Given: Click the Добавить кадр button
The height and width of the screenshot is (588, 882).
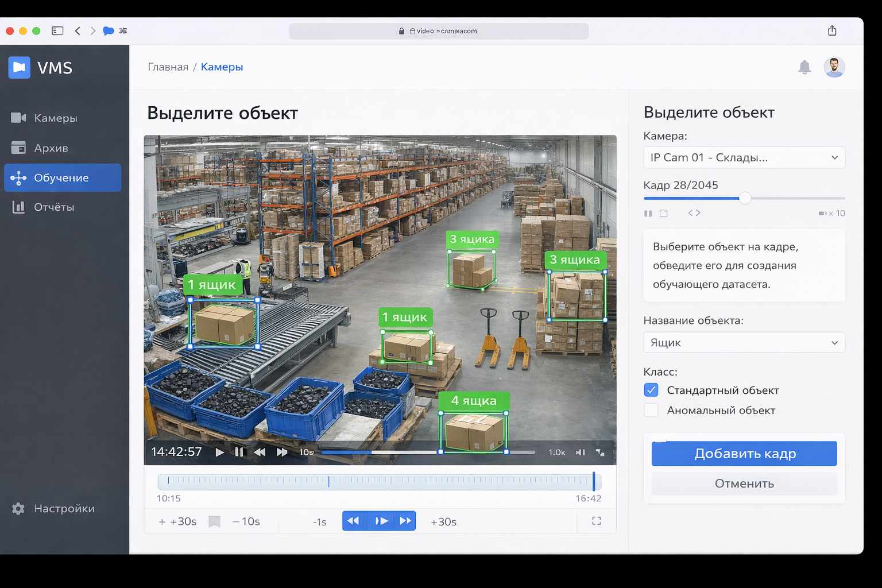Looking at the screenshot, I should 744,454.
